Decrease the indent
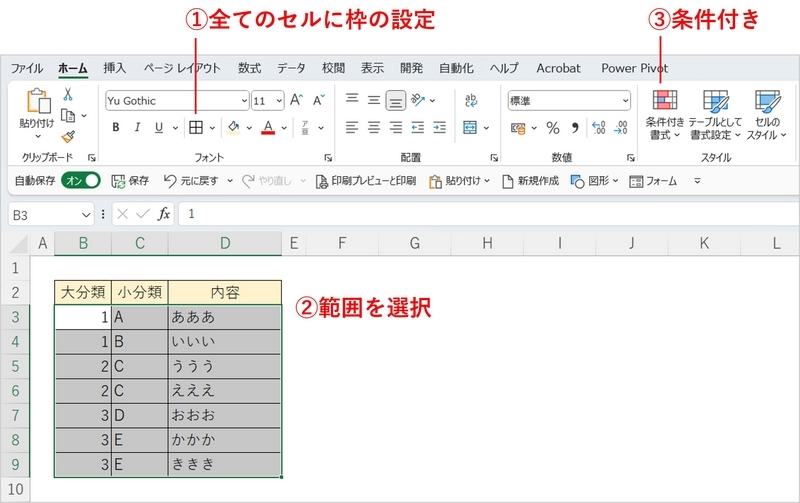The height and width of the screenshot is (503, 800). click(x=418, y=127)
